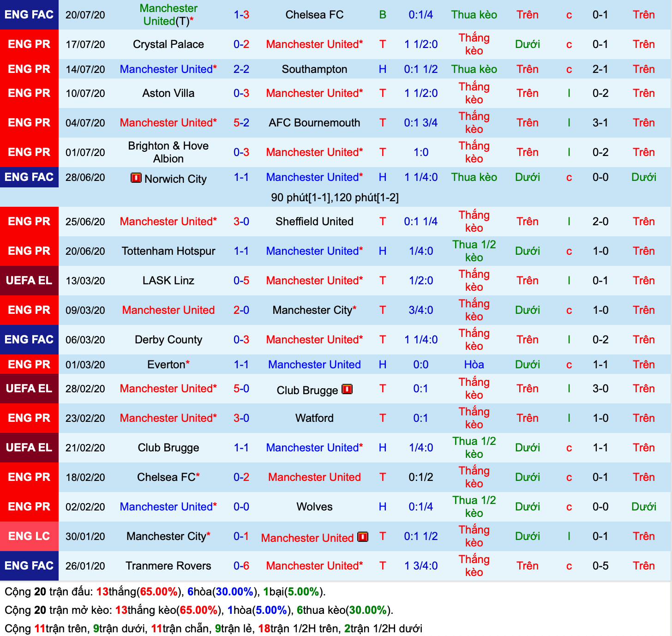
Task: Click the "6thua kèo(30.00%)" summary text
Action: [343, 610]
